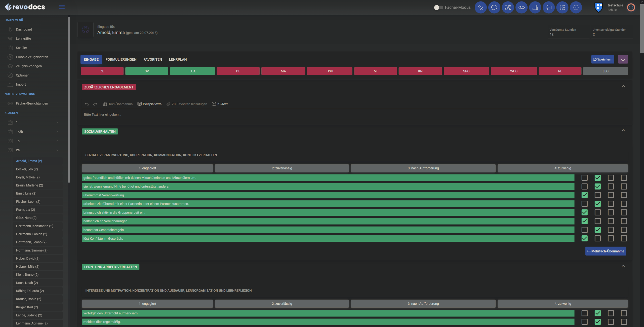644x327 pixels.
Task: Click the pin icon in the top toolbar
Action: tap(480, 8)
